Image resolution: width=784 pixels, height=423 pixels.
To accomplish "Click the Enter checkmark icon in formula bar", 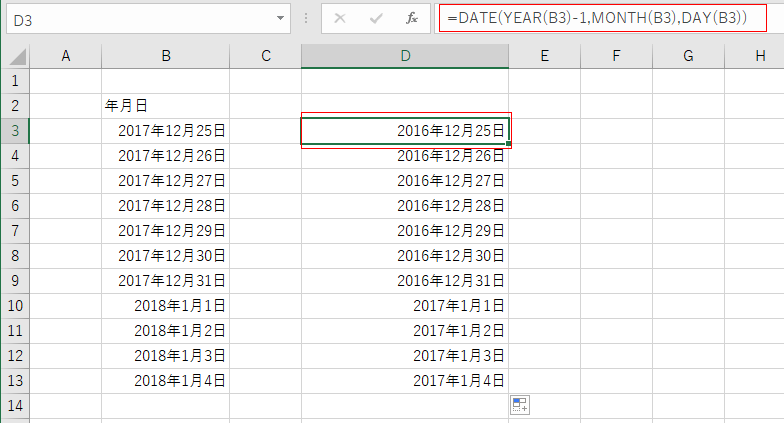I will [x=376, y=19].
